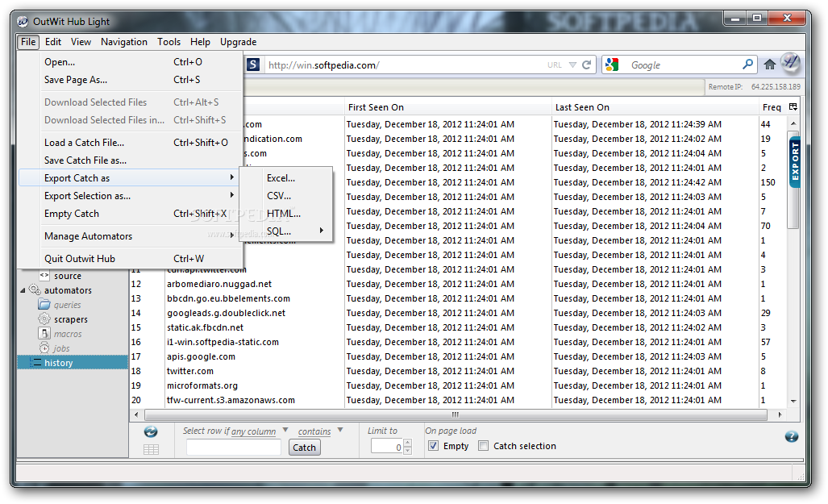Click the Google search field
Viewport: 828px width, 504px height.
tap(681, 65)
